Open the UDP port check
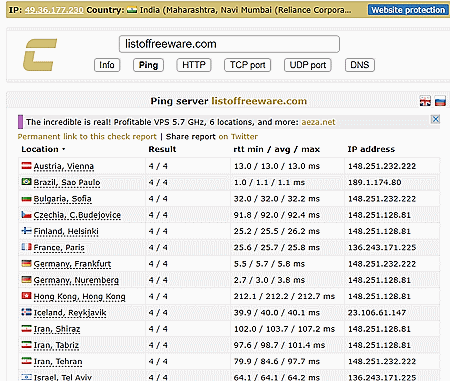The height and width of the screenshot is (381, 450). 308,65
